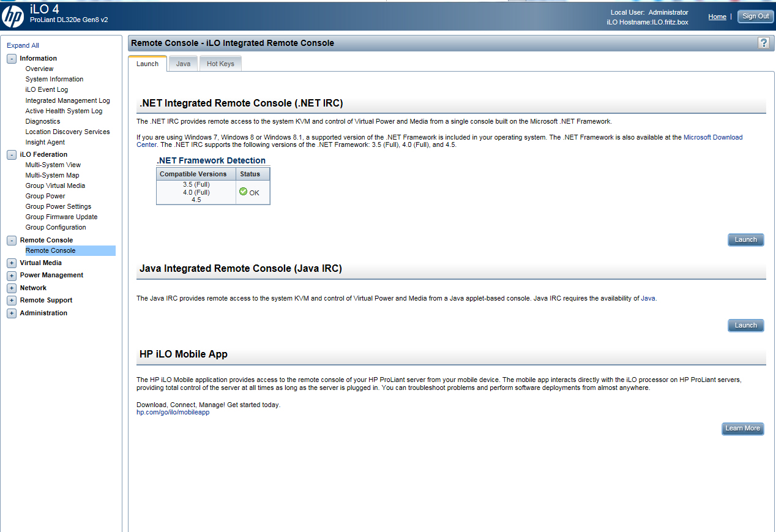Expand the Administration section
This screenshot has height=532, width=776.
tap(12, 313)
